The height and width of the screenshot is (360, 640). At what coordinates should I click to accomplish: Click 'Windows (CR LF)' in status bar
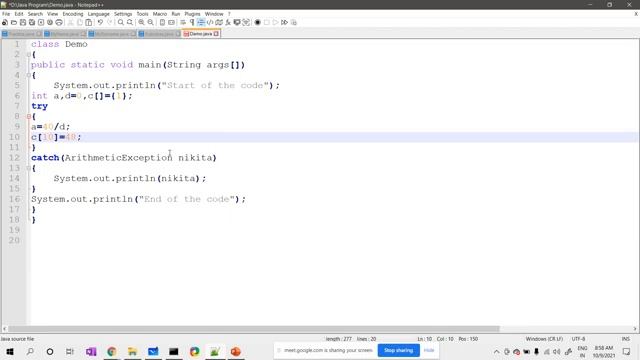pyautogui.click(x=544, y=339)
